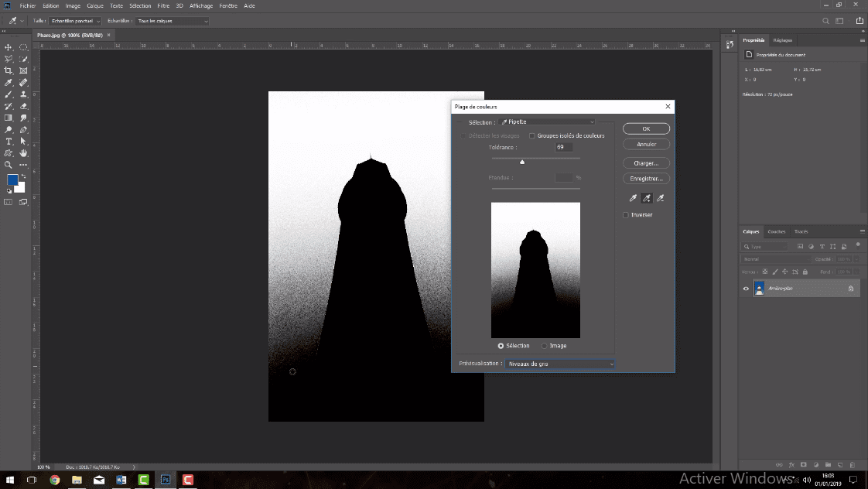Click the delete layer trash icon
This screenshot has height=489, width=868.
pyautogui.click(x=853, y=465)
